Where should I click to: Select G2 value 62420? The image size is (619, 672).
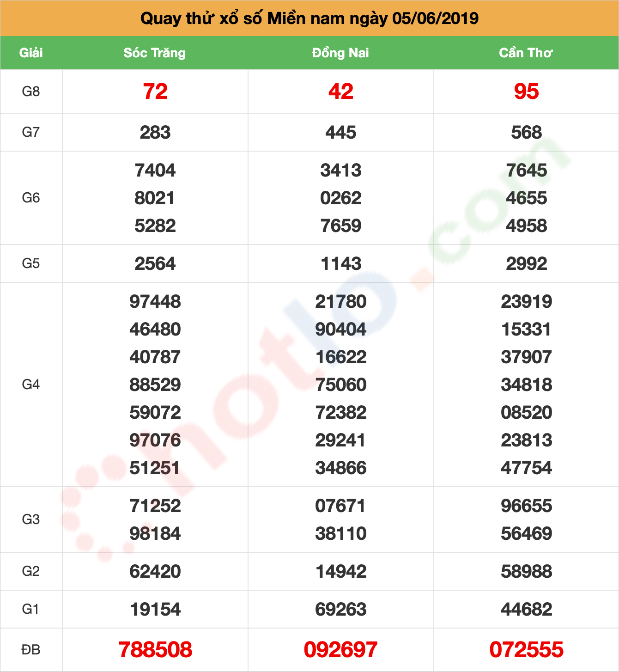155,572
